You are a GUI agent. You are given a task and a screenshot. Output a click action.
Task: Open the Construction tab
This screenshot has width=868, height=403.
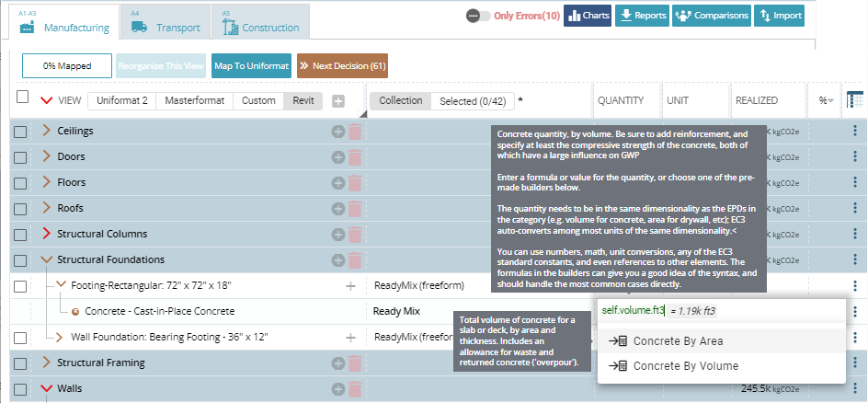tap(261, 22)
